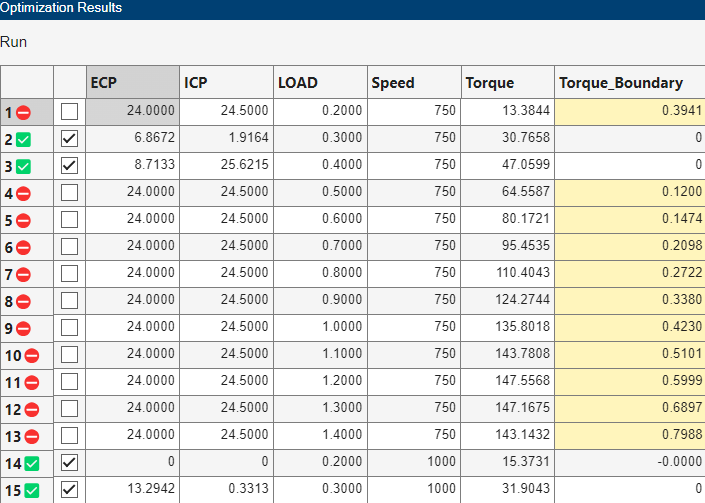The image size is (705, 503).
Task: Tick the checkbox for run 13
Action: pyautogui.click(x=69, y=435)
